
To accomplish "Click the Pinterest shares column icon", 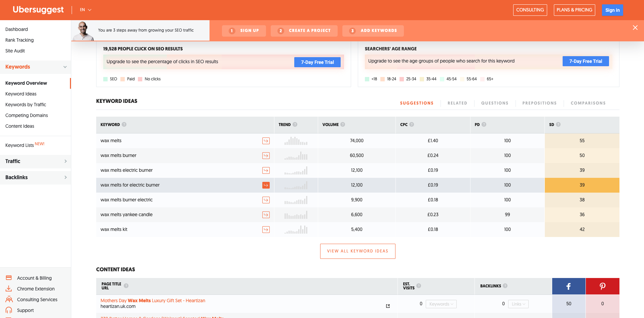I will 603,286.
